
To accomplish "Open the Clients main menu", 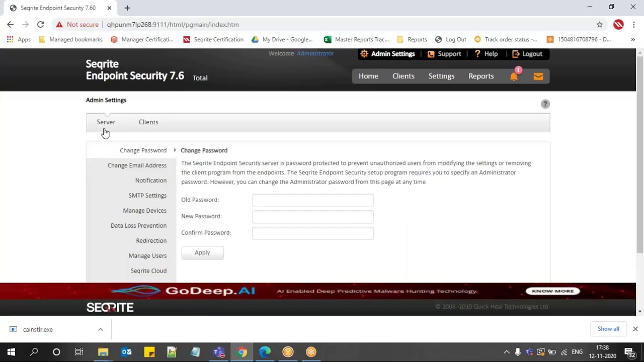I will (404, 76).
